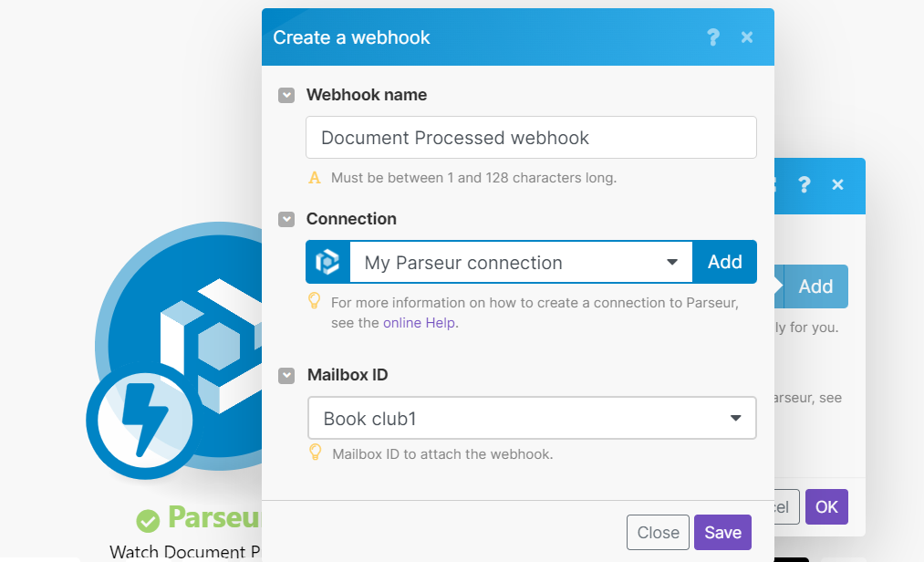
Task: Collapse the Connection section
Action: (286, 219)
